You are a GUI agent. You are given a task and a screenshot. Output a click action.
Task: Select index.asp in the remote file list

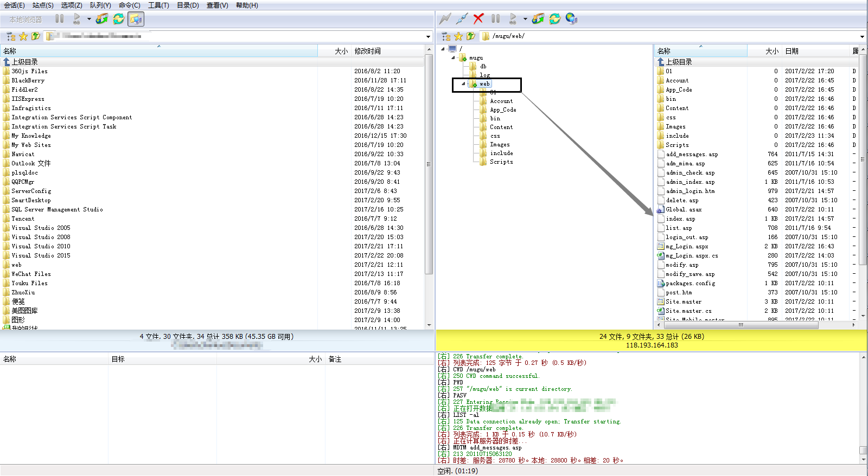(680, 218)
